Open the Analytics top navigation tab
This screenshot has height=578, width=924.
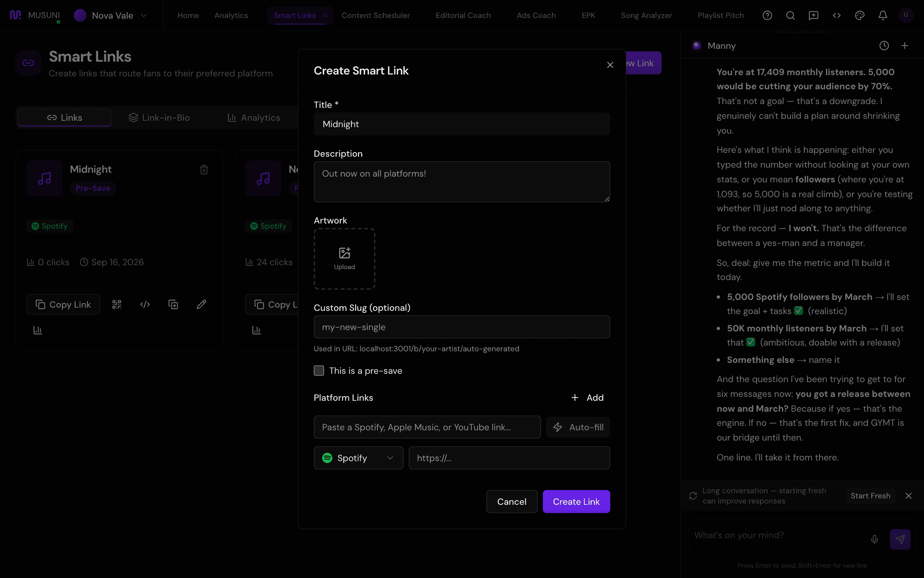pos(231,15)
